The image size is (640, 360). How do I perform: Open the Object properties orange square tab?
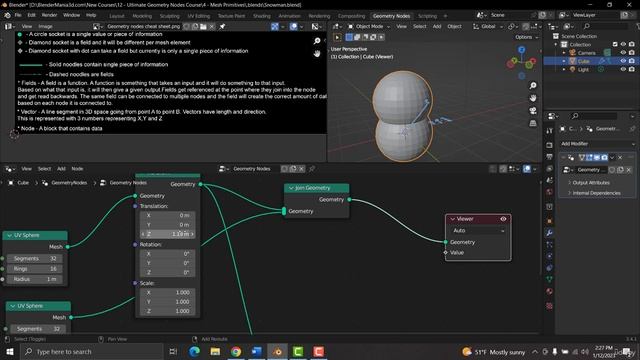(549, 221)
